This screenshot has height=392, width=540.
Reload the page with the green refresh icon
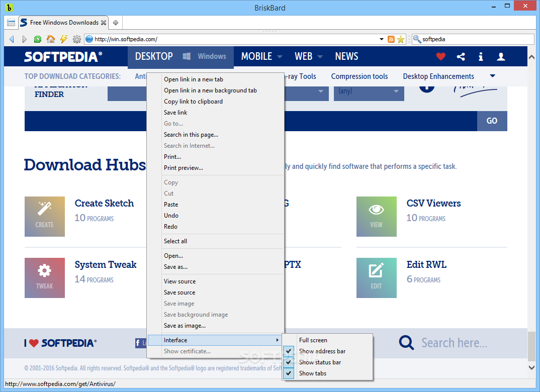point(38,39)
